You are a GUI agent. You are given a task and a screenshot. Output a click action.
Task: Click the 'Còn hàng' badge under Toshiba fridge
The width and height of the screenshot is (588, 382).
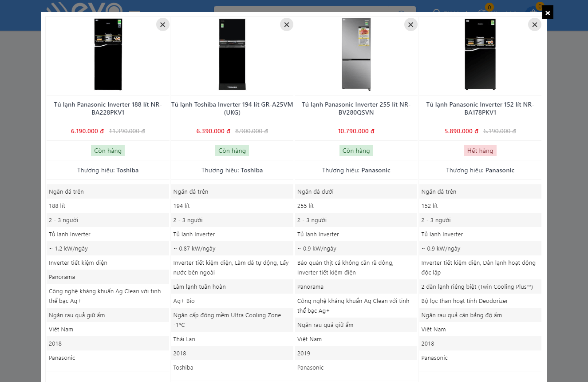click(x=232, y=151)
